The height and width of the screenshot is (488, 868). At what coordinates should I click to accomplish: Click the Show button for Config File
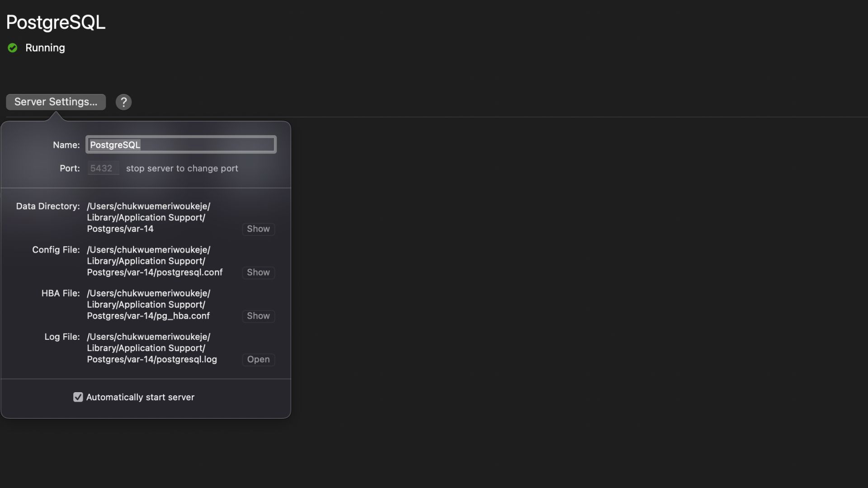tap(258, 272)
